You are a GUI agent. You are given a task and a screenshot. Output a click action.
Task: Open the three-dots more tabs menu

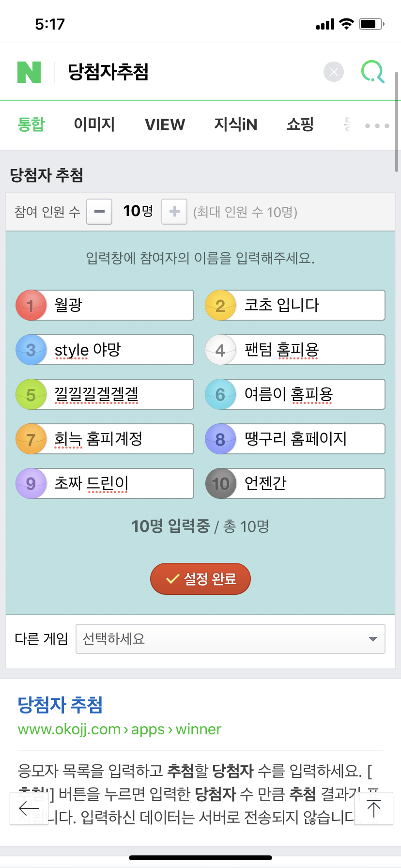377,125
